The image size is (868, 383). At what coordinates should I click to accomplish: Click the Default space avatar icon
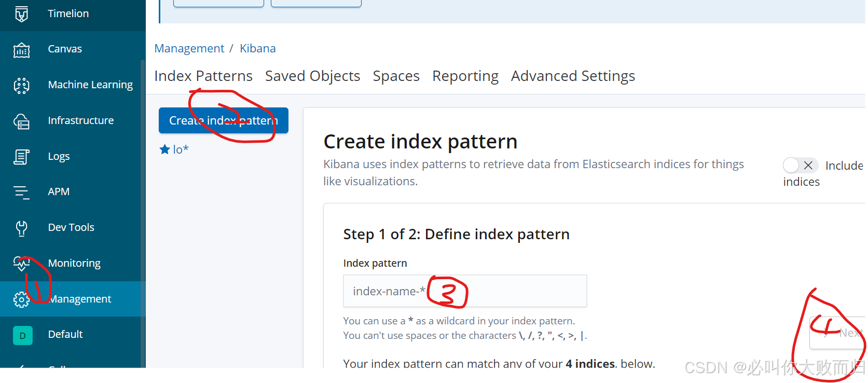coord(23,335)
